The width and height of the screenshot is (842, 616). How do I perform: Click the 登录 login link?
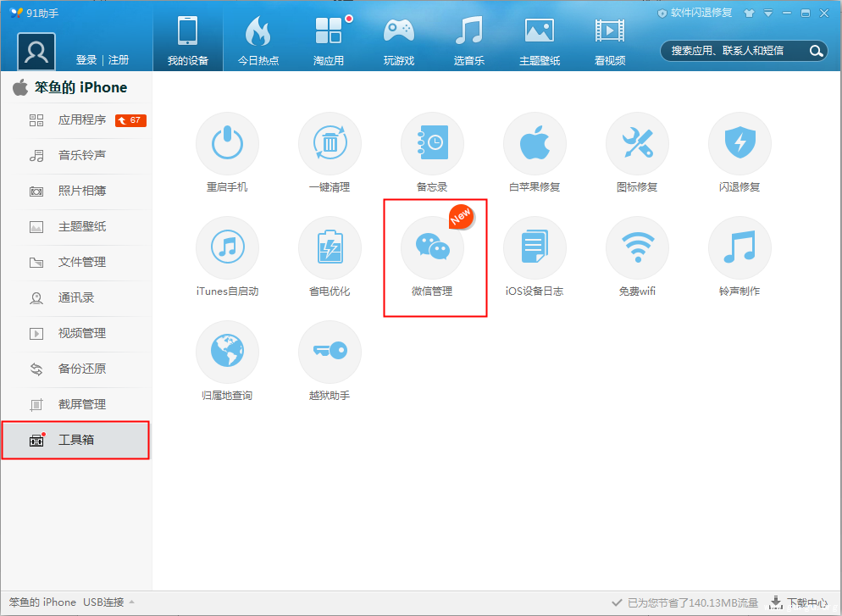pyautogui.click(x=86, y=60)
